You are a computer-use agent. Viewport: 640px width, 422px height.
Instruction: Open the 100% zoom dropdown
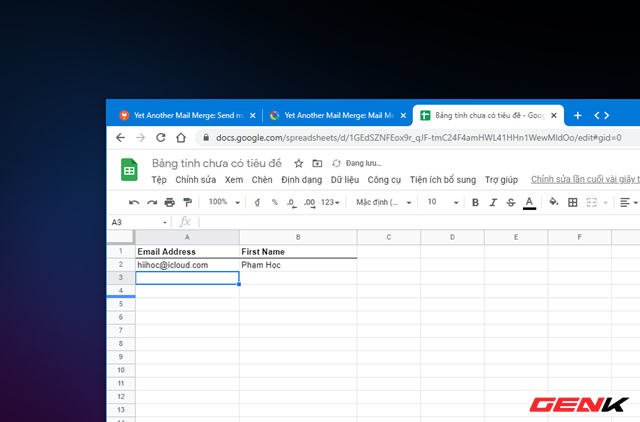(223, 202)
